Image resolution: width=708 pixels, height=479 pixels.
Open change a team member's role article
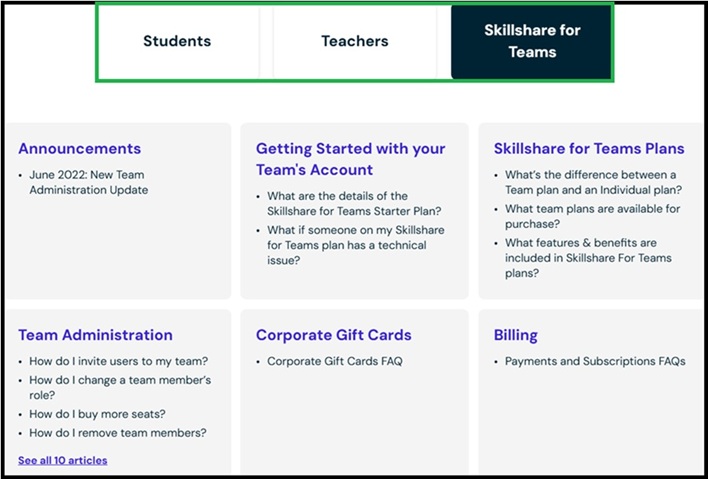[120, 388]
